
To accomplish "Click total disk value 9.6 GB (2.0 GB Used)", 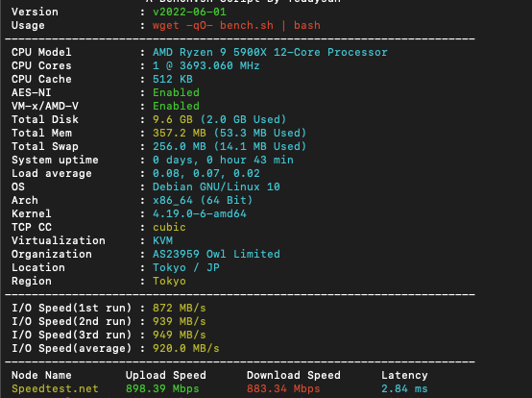I will tap(220, 119).
